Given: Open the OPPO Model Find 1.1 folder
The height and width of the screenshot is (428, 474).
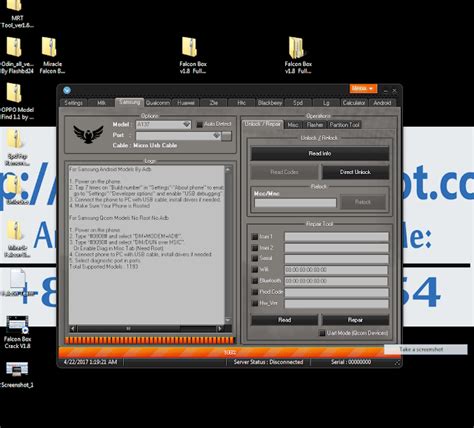Looking at the screenshot, I should coord(17,101).
